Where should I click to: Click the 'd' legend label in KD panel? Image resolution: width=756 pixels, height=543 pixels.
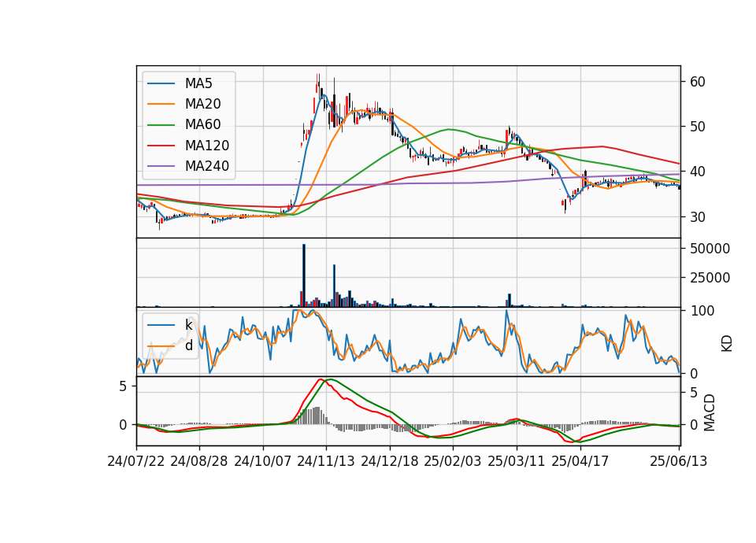[188, 345]
